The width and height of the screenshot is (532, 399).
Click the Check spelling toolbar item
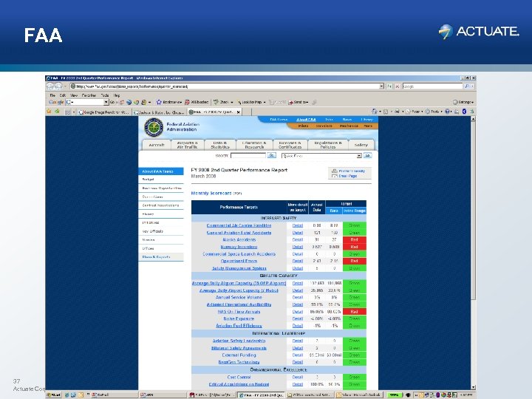(223, 102)
